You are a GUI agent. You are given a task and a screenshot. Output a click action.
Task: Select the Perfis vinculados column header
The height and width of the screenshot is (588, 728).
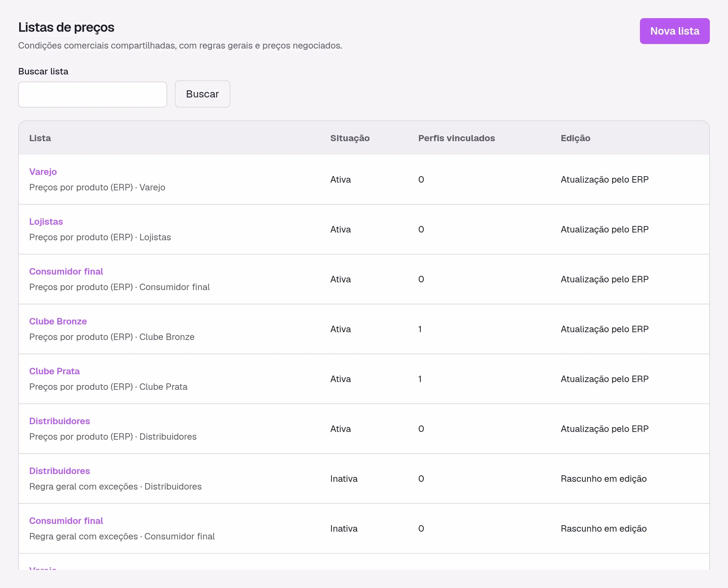(x=456, y=138)
